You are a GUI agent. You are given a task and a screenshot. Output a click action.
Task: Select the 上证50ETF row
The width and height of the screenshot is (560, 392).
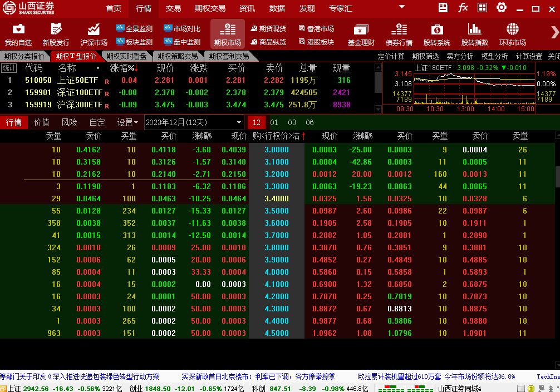tap(188, 80)
